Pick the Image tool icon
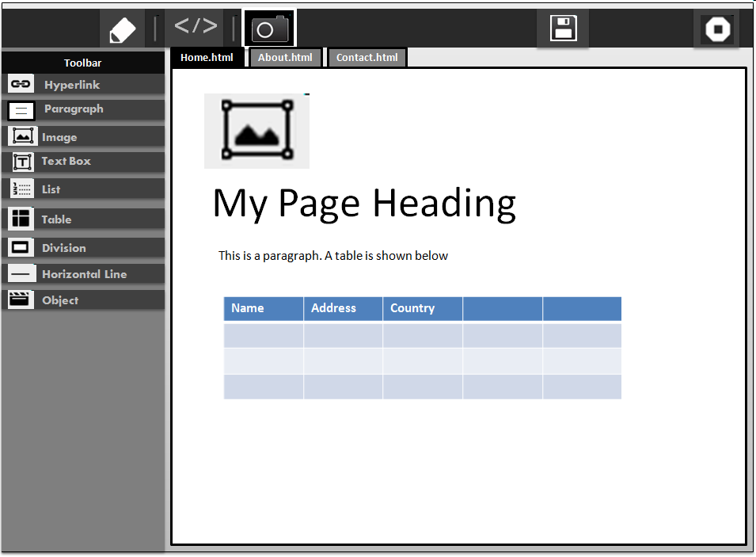Image resolution: width=756 pixels, height=557 pixels. coord(23,136)
